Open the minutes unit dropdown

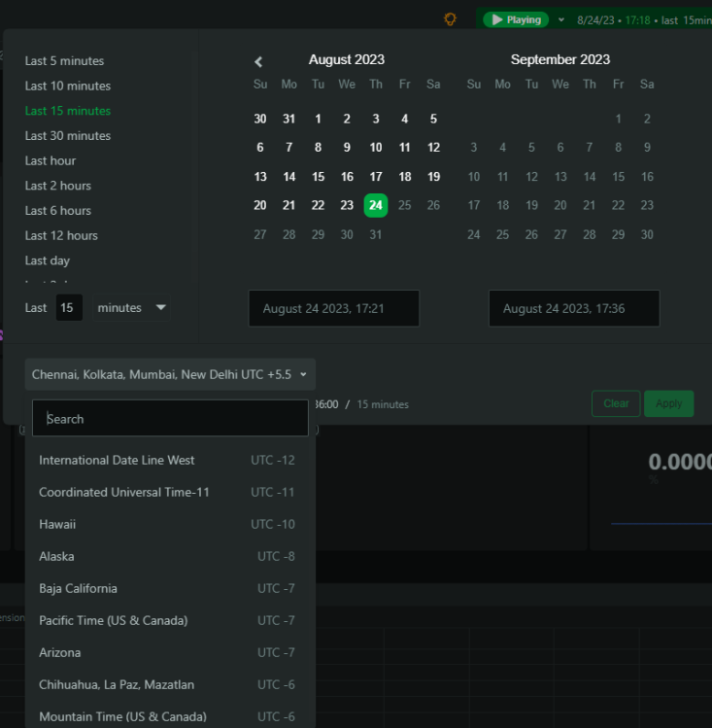pos(132,308)
